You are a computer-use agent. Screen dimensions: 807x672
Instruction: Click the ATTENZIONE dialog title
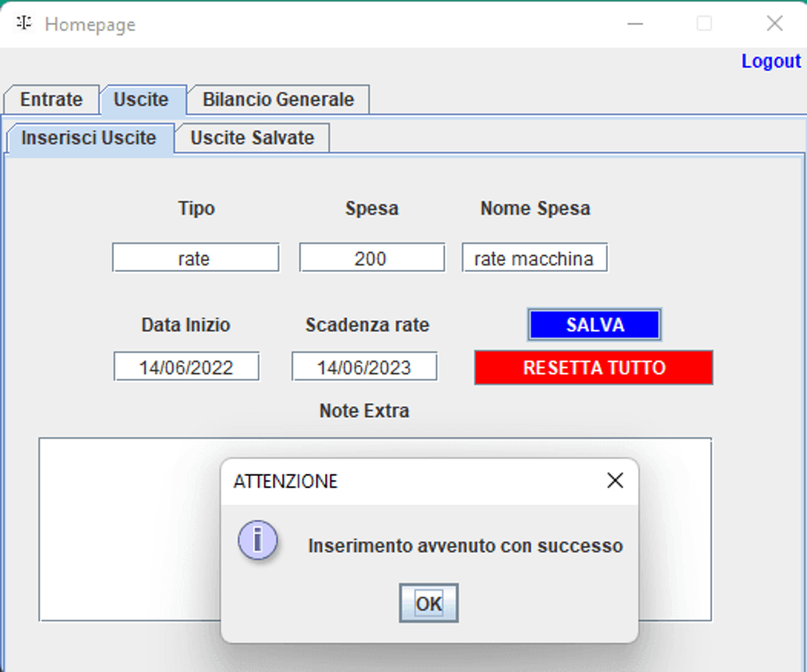(286, 481)
